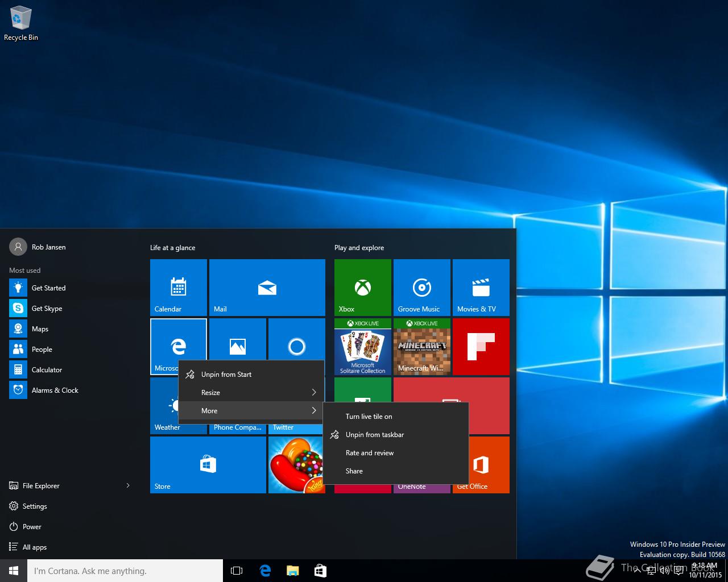The image size is (728, 582).
Task: Launch Microsoft Solitaire Collection tile
Action: pos(363,347)
